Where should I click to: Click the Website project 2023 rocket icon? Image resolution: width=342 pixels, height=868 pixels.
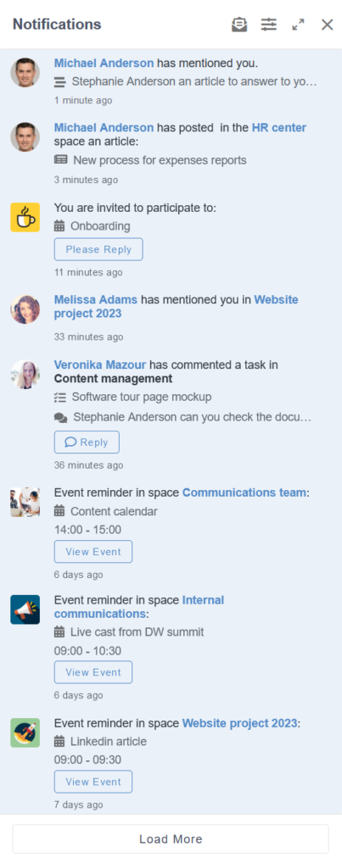25,733
